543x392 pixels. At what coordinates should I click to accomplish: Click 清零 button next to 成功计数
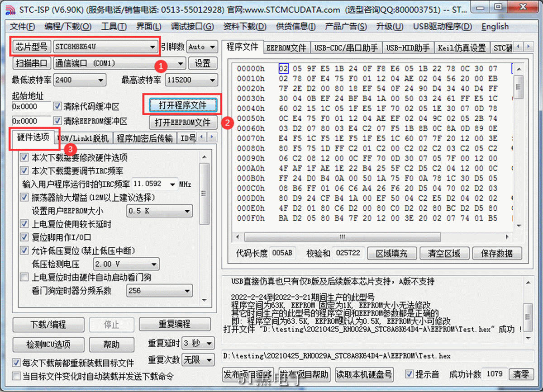[520, 375]
